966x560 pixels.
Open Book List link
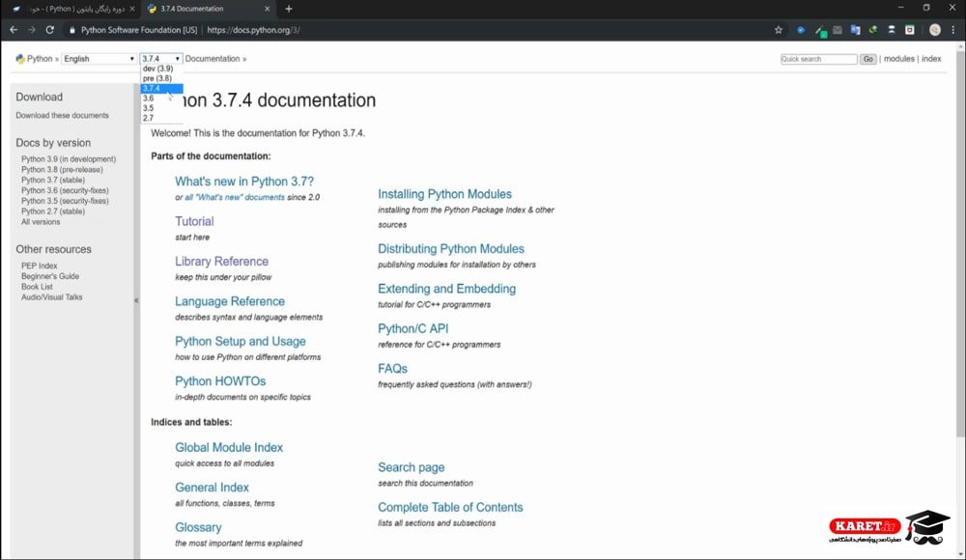37,287
